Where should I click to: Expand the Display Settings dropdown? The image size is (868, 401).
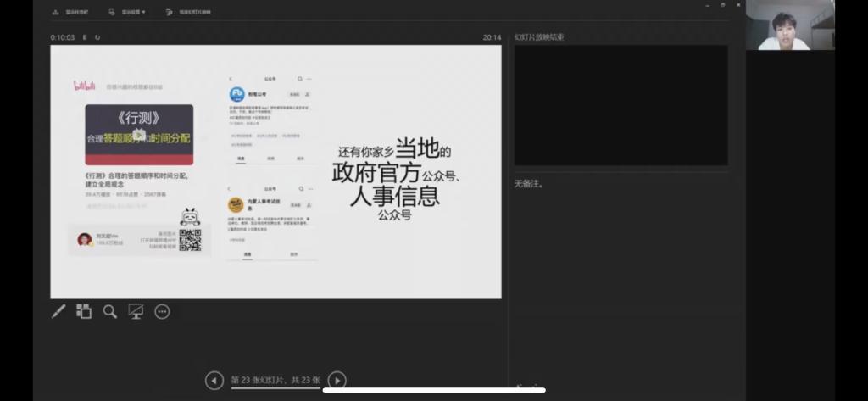(130, 13)
